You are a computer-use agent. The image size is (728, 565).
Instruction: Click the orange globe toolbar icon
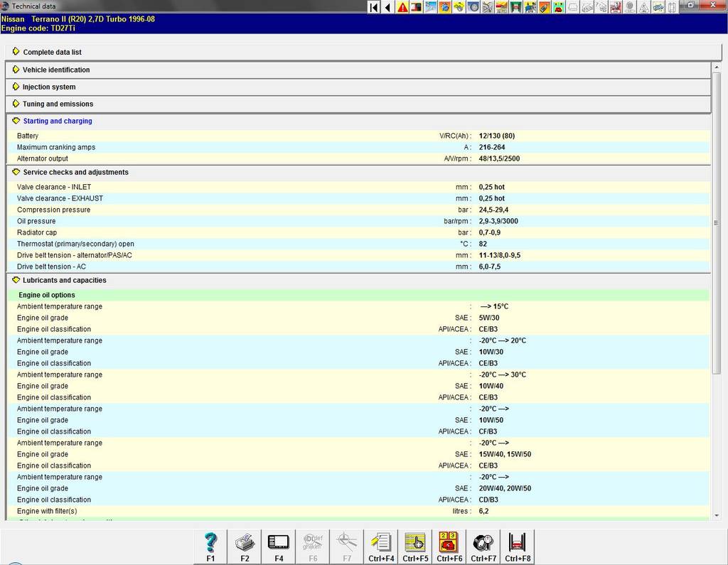[x=445, y=7]
